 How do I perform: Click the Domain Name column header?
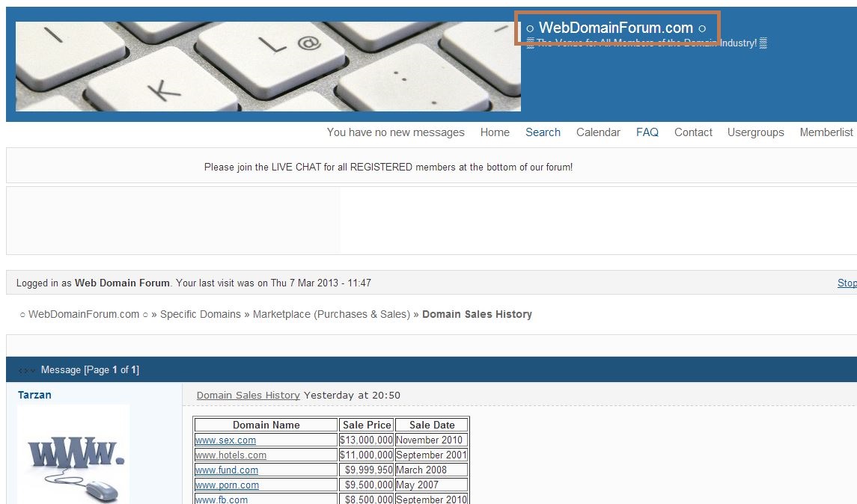click(266, 425)
